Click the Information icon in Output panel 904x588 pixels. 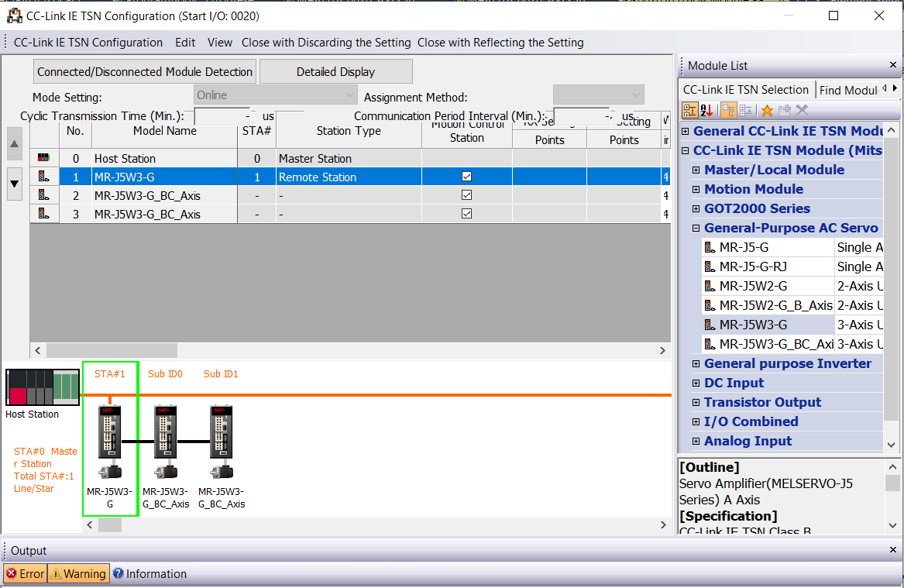(119, 573)
